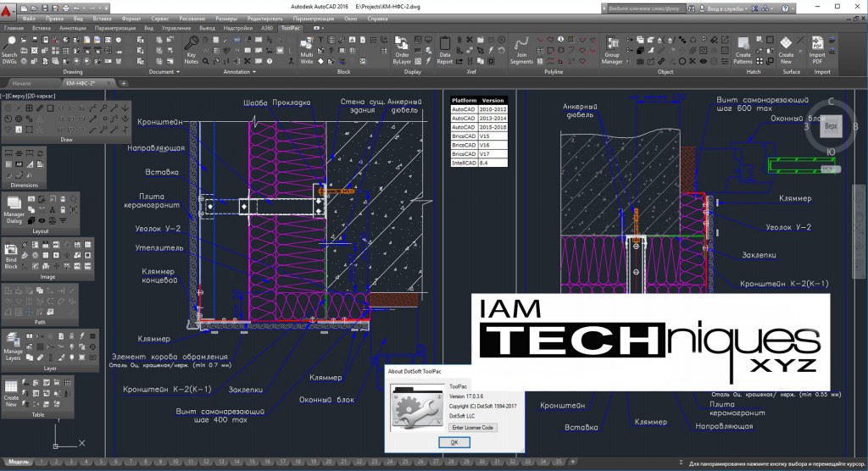868x471 pixels.
Task: Click the help question mark icon
Action: click(785, 8)
